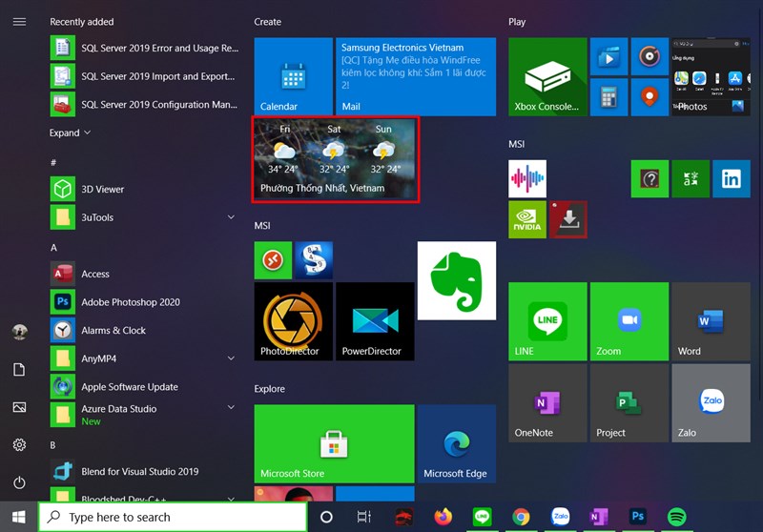This screenshot has height=532, width=763.
Task: Select Adobe Photoshop 2020 in app list
Action: pyautogui.click(x=130, y=302)
